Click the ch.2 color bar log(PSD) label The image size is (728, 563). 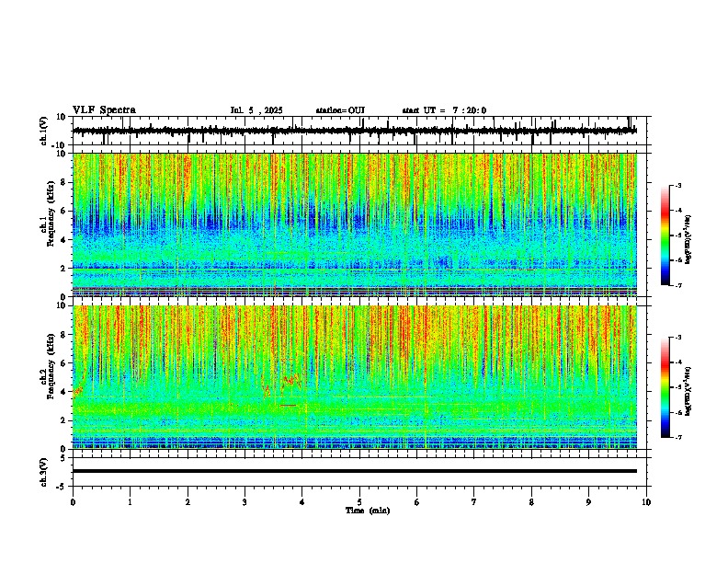pyautogui.click(x=688, y=391)
